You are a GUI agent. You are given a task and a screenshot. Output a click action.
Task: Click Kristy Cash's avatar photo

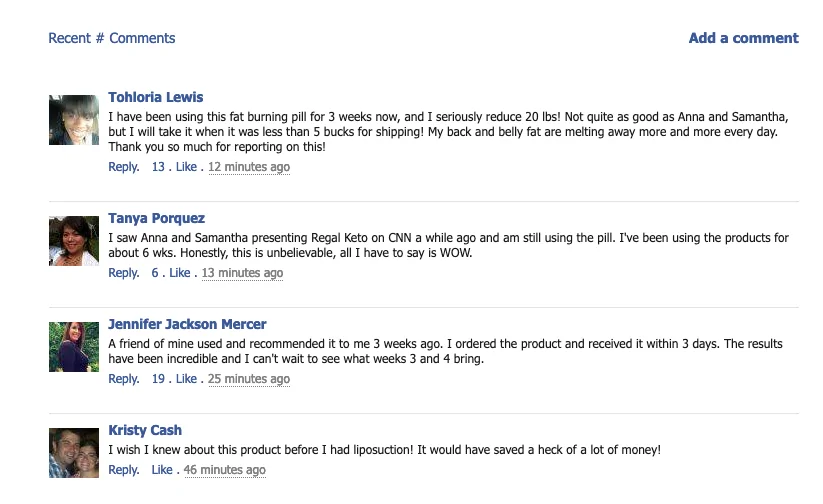(x=74, y=453)
